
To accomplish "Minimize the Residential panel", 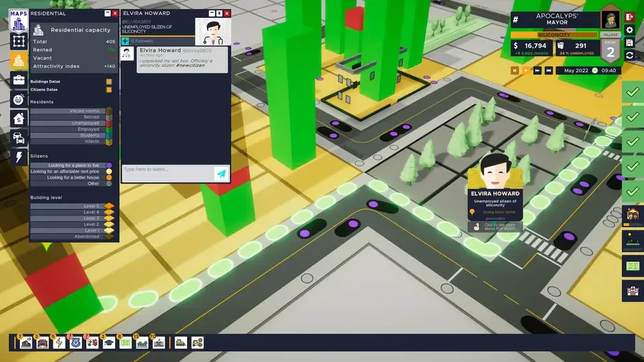I will pyautogui.click(x=108, y=14).
